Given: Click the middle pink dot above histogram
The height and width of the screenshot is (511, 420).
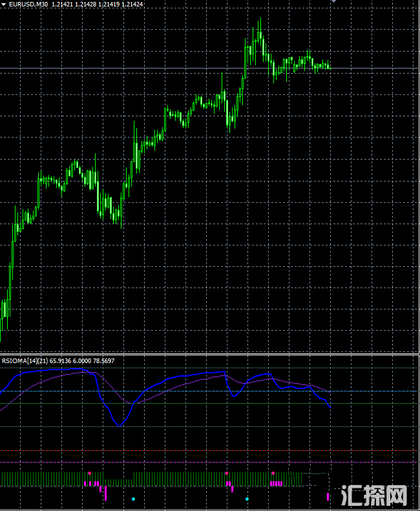Looking at the screenshot, I should pos(227,474).
